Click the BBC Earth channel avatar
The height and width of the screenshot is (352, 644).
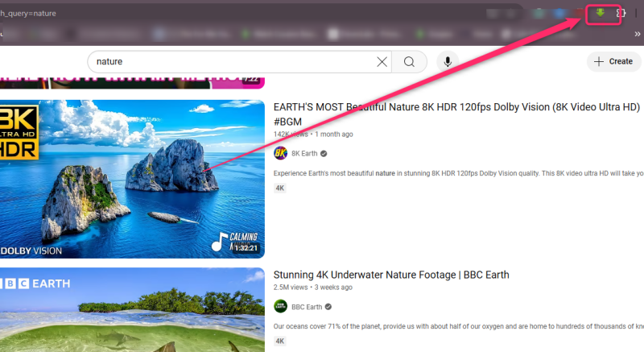pyautogui.click(x=280, y=306)
